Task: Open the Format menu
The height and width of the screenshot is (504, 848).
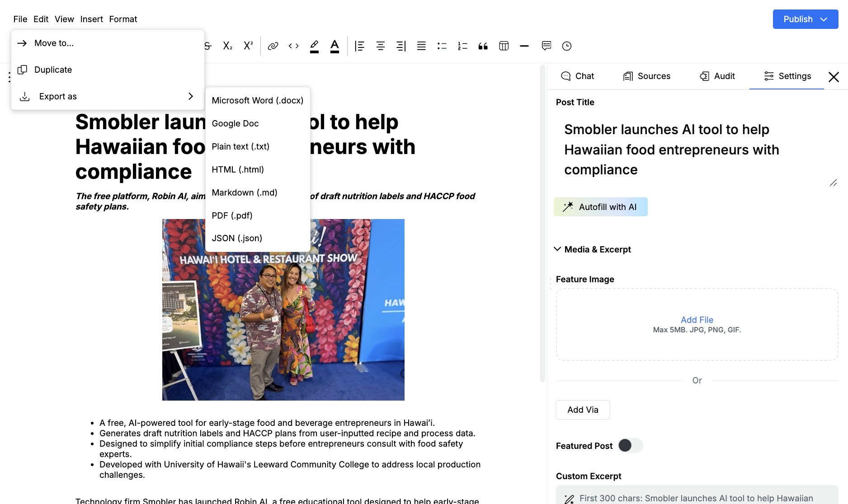Action: coord(123,19)
